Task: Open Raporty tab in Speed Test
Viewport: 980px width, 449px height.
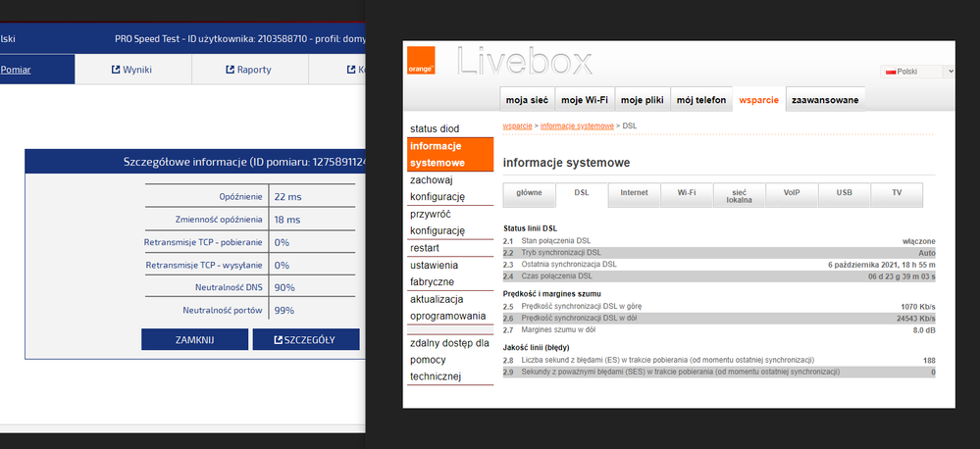Action: (249, 70)
